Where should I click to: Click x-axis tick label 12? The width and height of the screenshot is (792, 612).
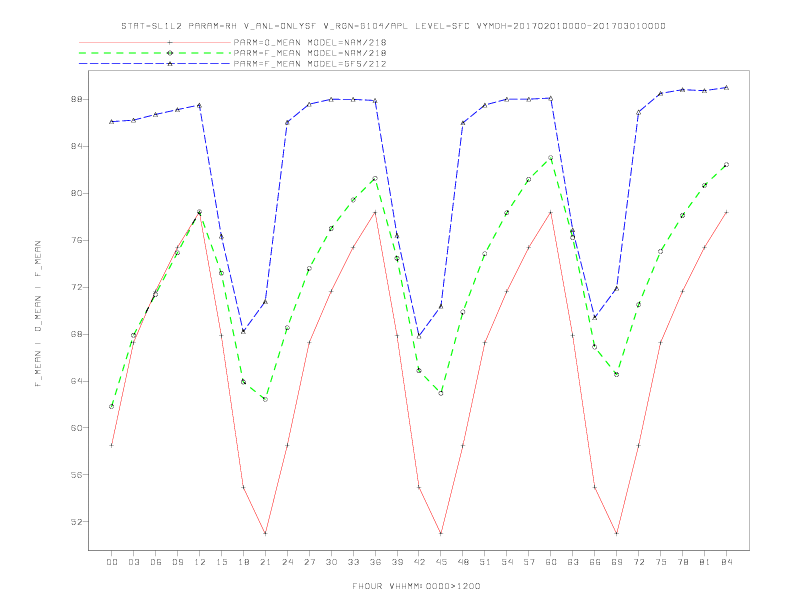pyautogui.click(x=200, y=562)
